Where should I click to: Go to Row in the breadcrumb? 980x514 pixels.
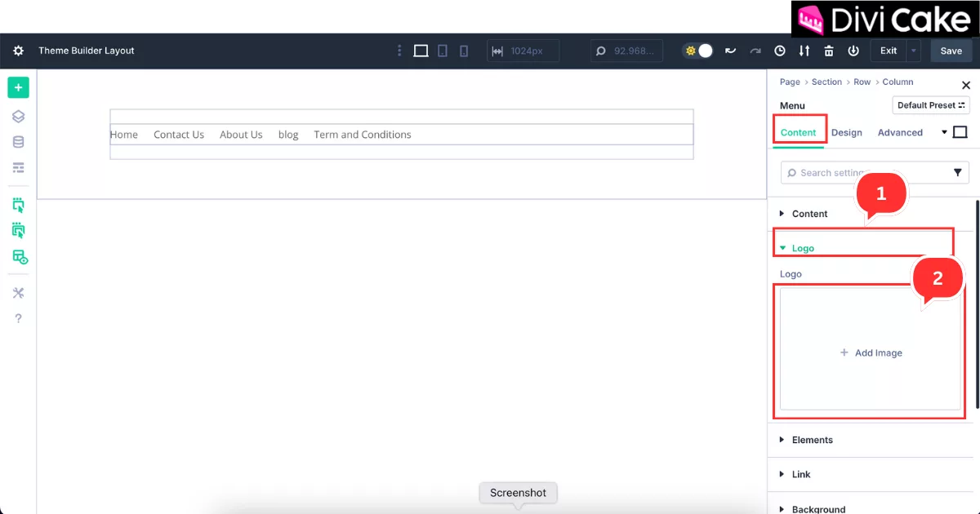[x=862, y=82]
